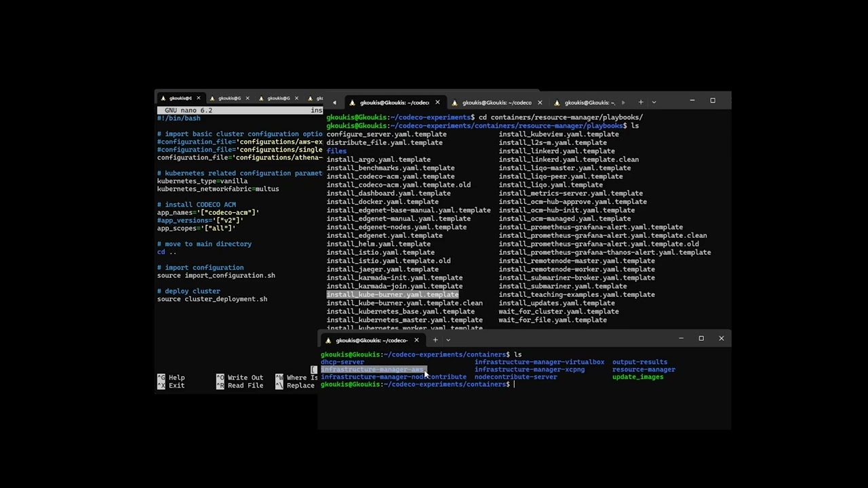Close the containers terminal tab
Viewport: 868px width, 488px height.
point(416,340)
